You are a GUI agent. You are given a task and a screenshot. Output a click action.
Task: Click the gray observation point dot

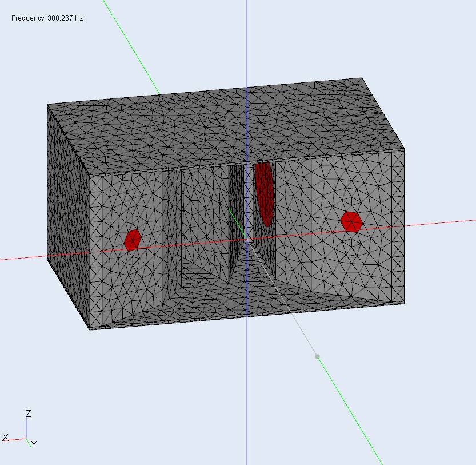coord(317,356)
